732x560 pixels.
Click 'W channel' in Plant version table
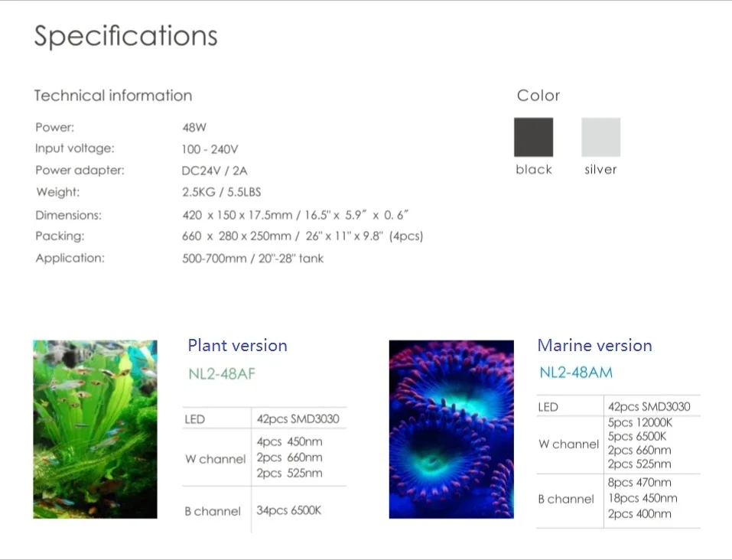(x=215, y=459)
